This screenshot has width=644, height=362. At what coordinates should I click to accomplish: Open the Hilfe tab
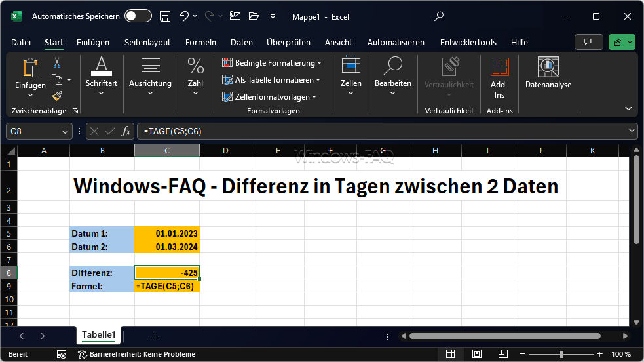tap(519, 43)
